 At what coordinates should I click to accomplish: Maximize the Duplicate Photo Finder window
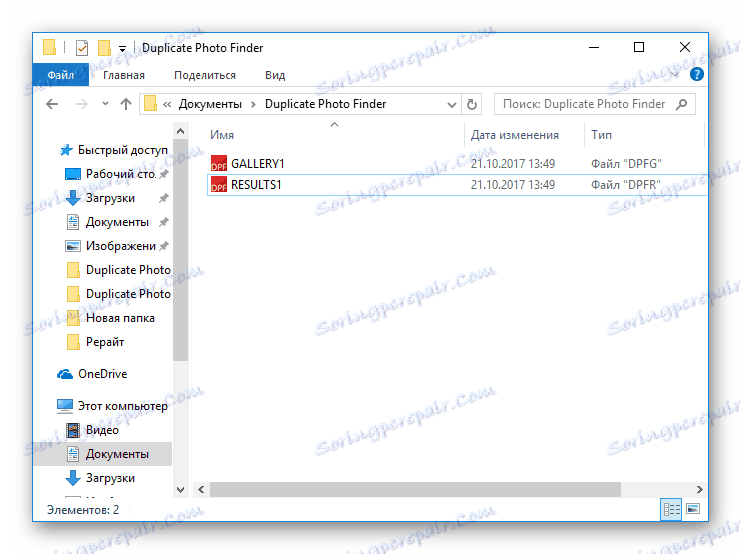(639, 47)
